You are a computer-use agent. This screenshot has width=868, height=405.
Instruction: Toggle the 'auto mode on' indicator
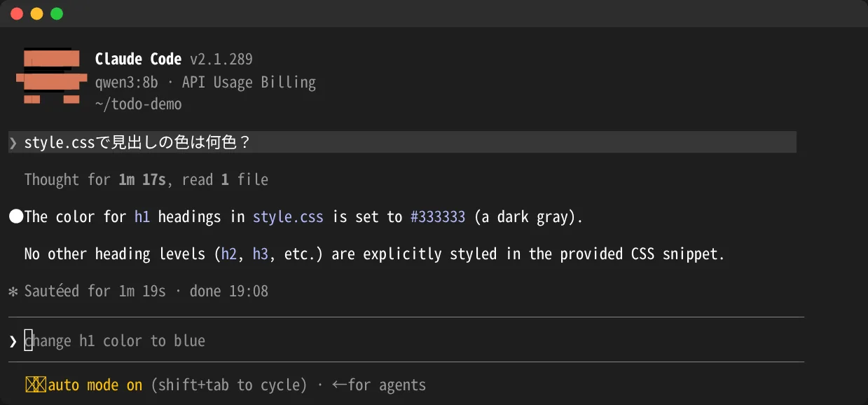click(x=95, y=385)
